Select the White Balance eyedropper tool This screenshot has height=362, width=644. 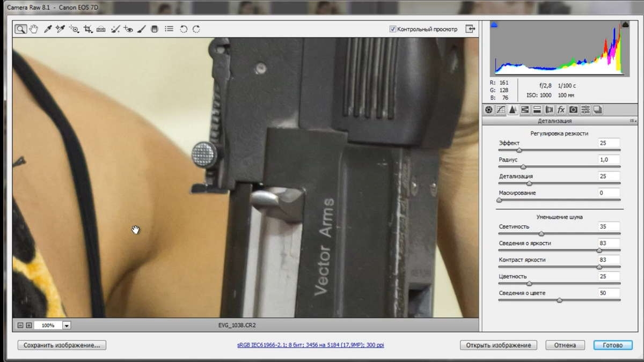click(x=47, y=29)
